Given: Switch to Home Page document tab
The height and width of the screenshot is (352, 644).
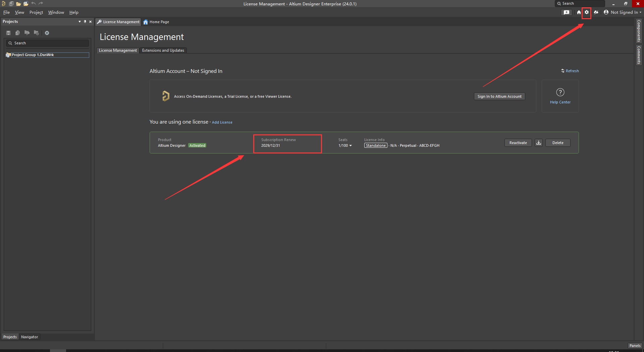Looking at the screenshot, I should 156,22.
